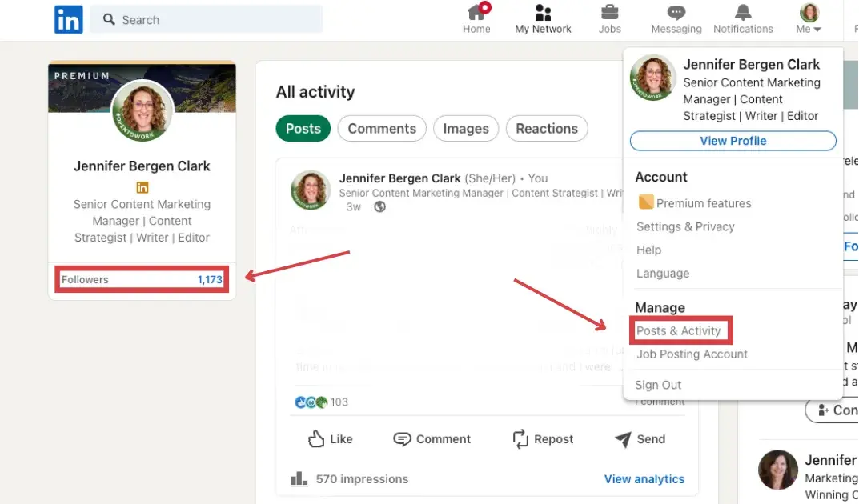
Task: Click the Like thumbs-up icon
Action: (317, 439)
